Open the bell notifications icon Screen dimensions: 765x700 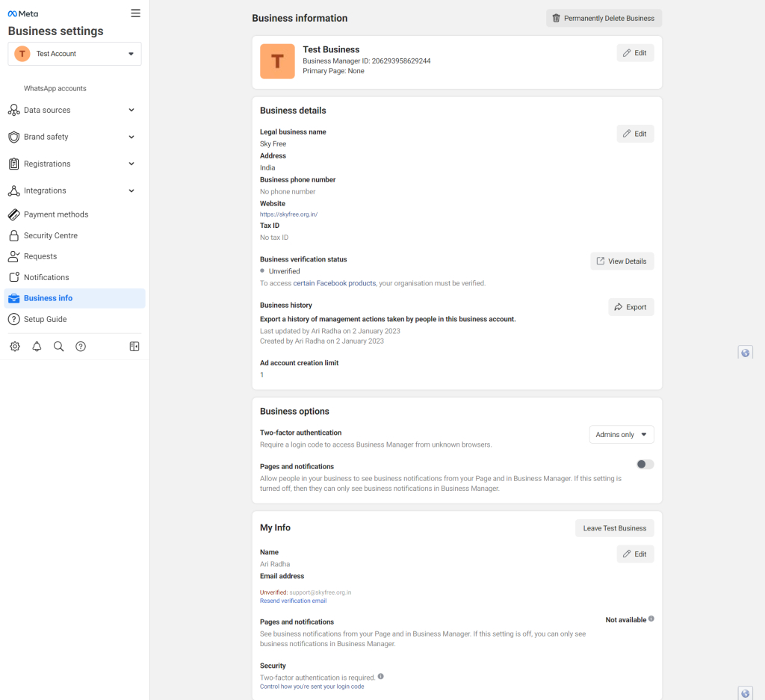(37, 347)
